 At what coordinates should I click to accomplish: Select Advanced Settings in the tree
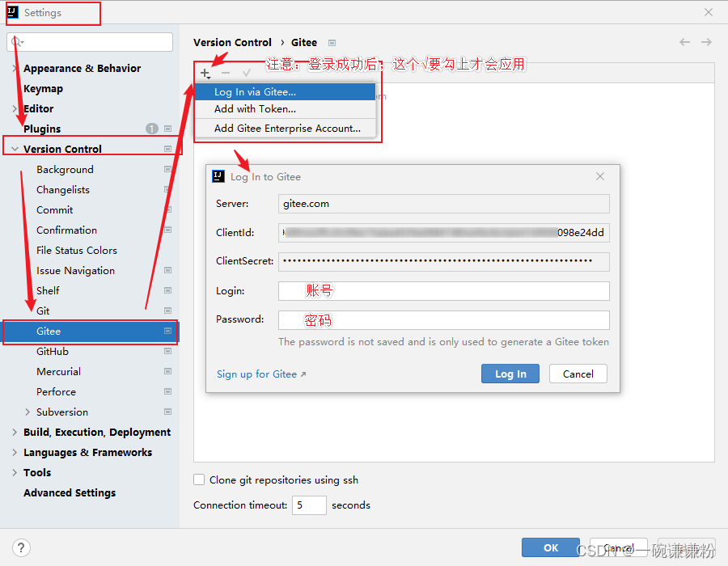coord(70,492)
